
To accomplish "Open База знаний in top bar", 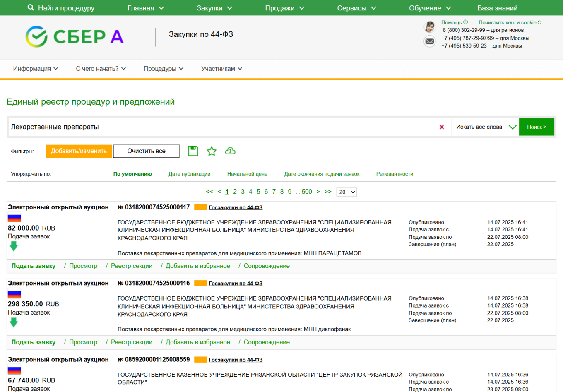I will click(x=497, y=8).
